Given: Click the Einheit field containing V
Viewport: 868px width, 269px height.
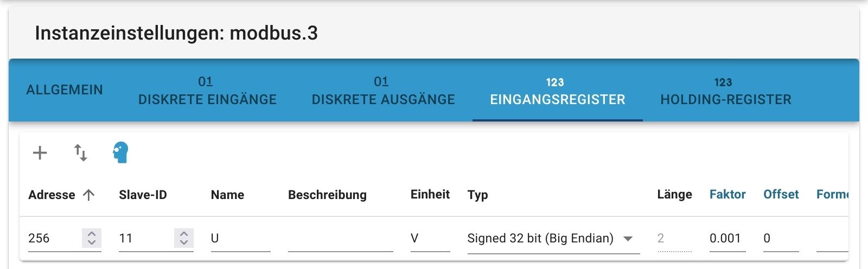Looking at the screenshot, I should point(430,239).
